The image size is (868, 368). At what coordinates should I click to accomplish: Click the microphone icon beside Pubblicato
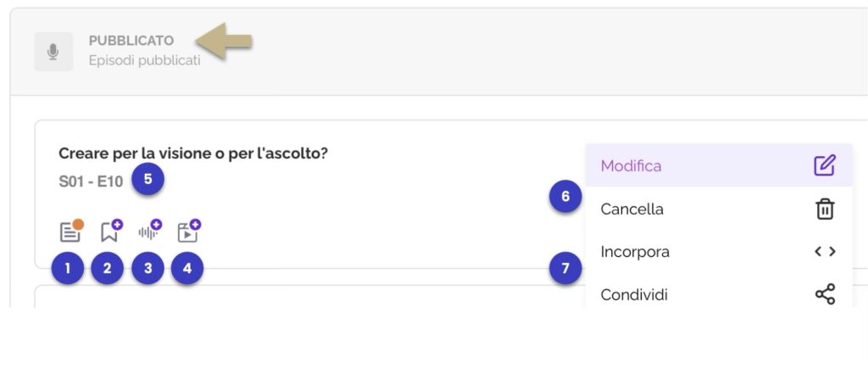(53, 52)
